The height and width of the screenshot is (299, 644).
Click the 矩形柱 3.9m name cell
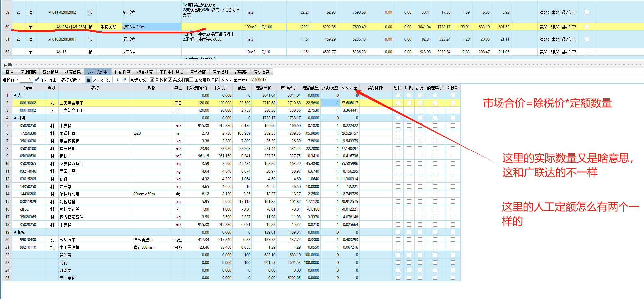click(152, 27)
